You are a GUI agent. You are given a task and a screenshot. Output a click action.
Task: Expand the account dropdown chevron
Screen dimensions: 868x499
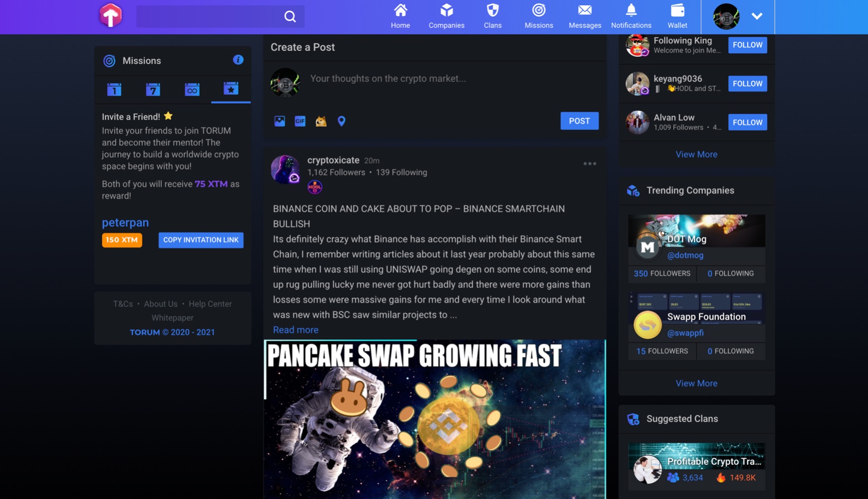coord(757,16)
